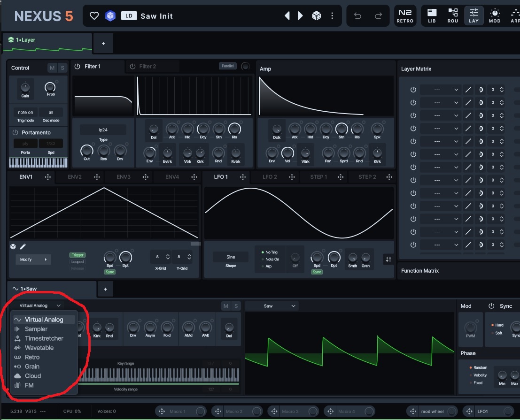Viewport: 520px width, 420px height.
Task: Click the LFO1 macro drag handle icon
Action: [x=469, y=412]
